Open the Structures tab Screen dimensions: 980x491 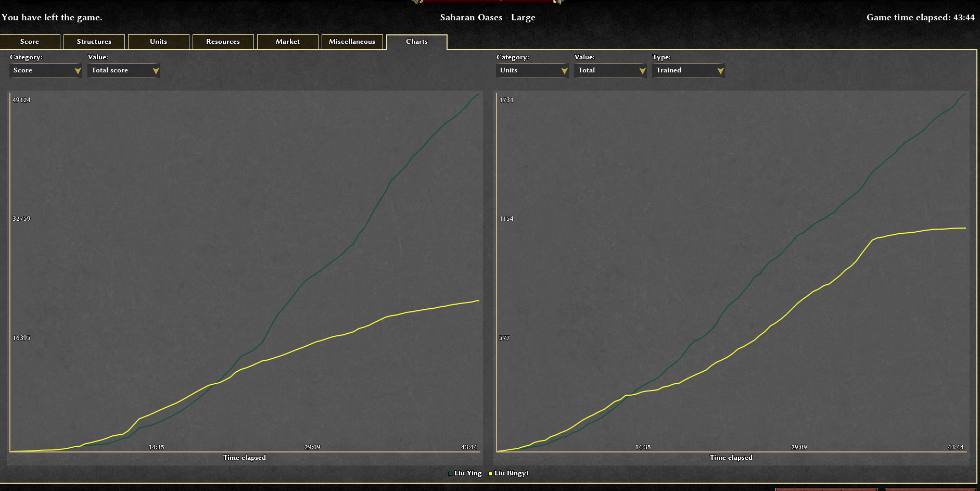[94, 42]
